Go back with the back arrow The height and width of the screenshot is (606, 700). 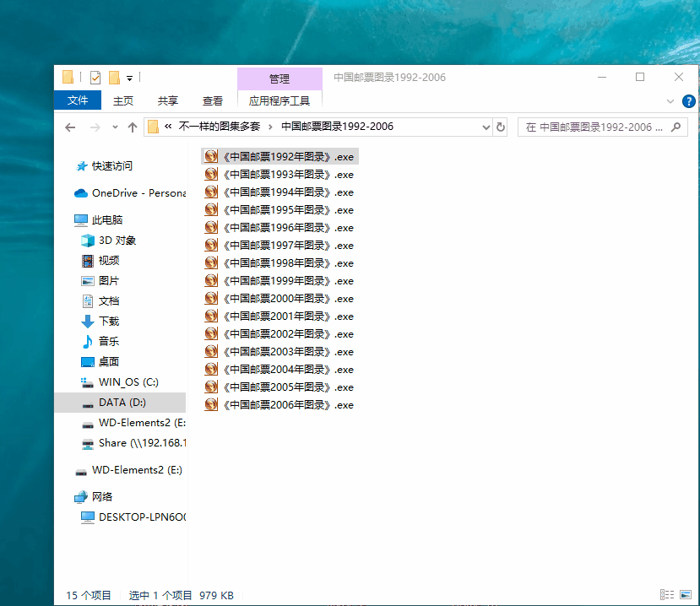coord(70,127)
